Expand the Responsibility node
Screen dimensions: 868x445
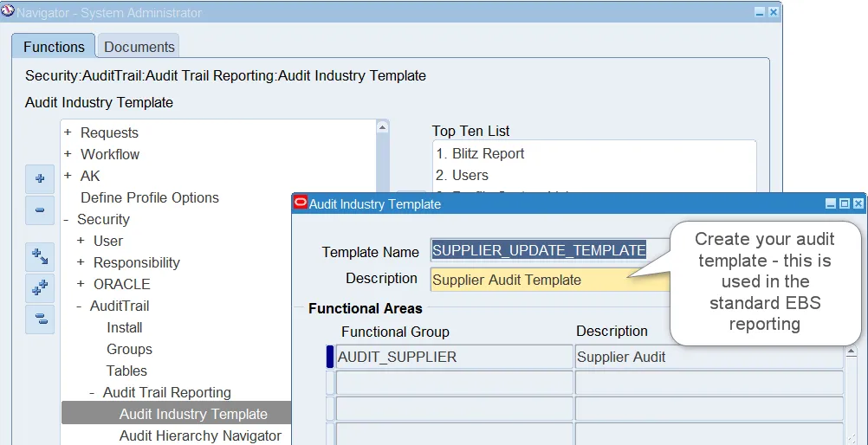pyautogui.click(x=81, y=262)
